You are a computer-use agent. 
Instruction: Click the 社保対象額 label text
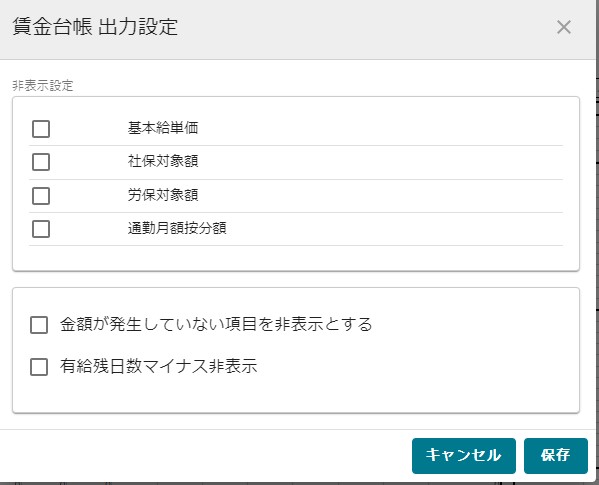pos(163,161)
